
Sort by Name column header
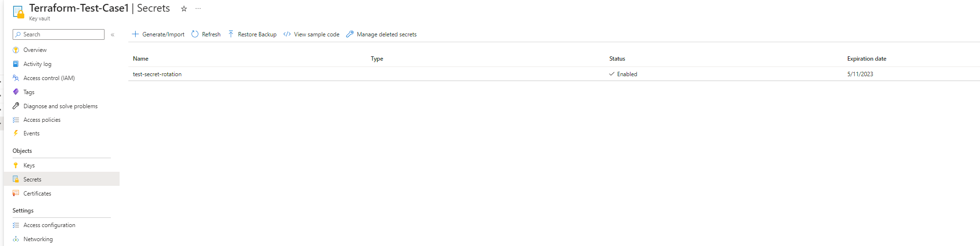(x=140, y=59)
